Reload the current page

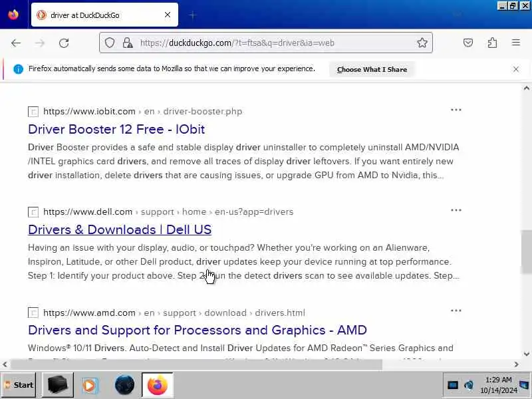click(x=64, y=43)
